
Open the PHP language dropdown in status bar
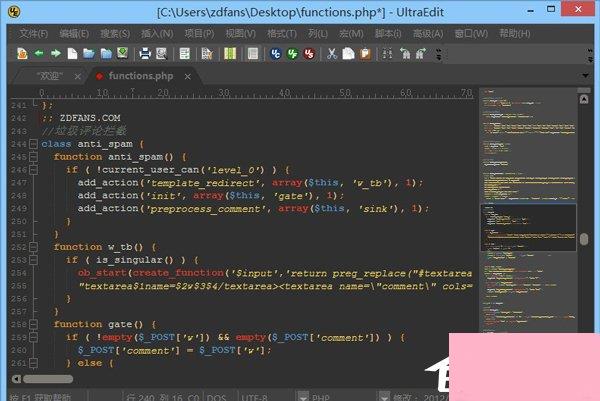tap(303, 396)
